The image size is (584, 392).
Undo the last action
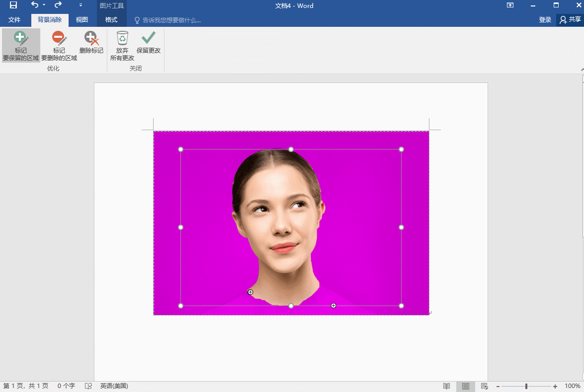point(35,5)
